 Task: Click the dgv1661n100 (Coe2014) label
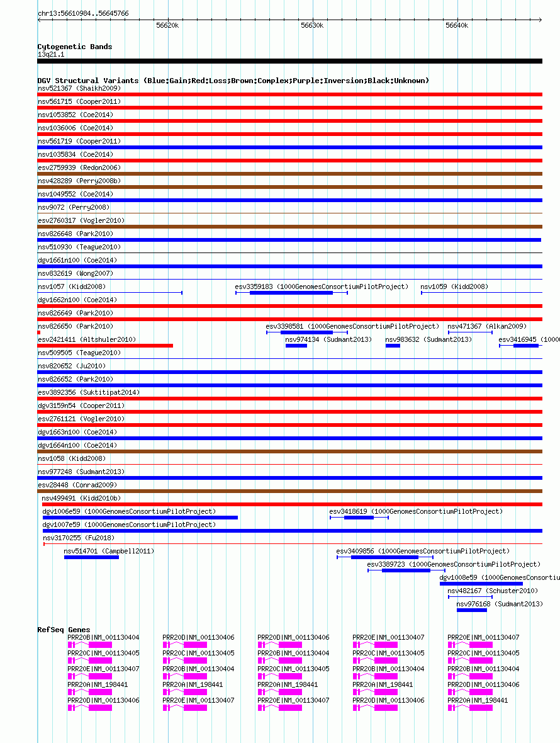77,261
